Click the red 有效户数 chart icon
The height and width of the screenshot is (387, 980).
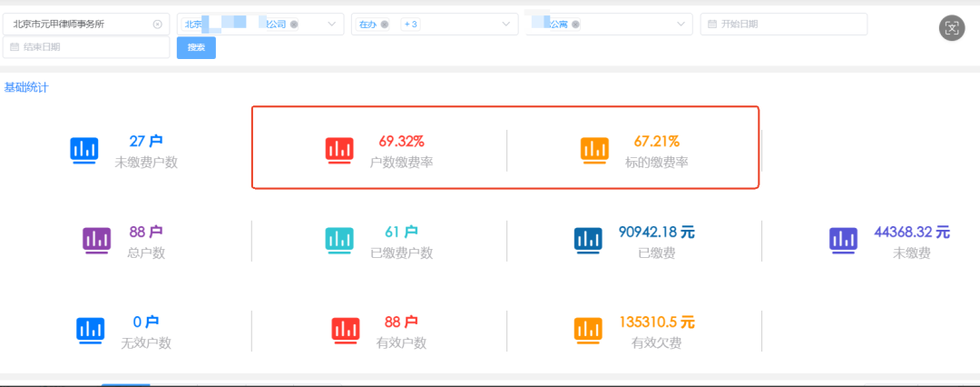(x=346, y=331)
